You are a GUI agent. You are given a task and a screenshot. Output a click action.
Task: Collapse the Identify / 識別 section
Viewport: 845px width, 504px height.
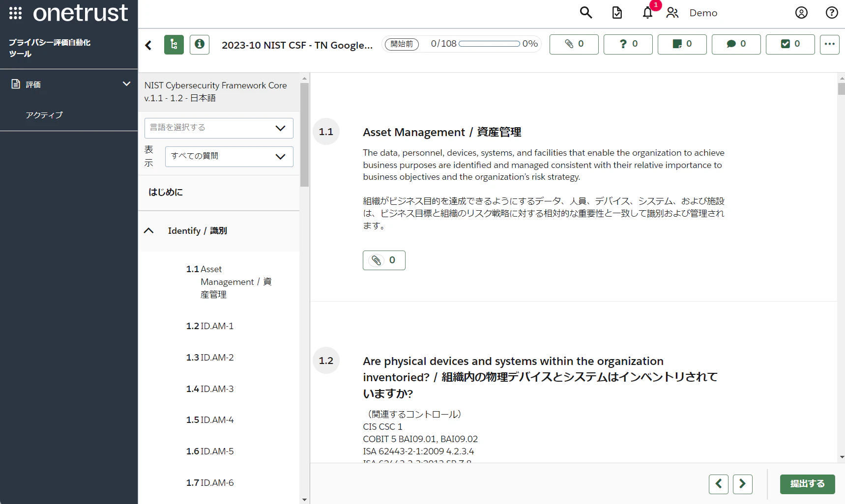click(x=149, y=231)
